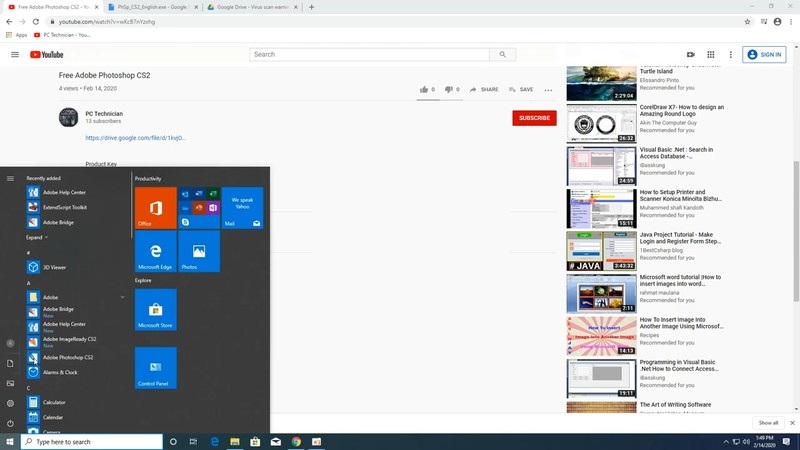Open the YouTube hamburger guide menu
Viewport: 800px width, 450px height.
tap(15, 55)
